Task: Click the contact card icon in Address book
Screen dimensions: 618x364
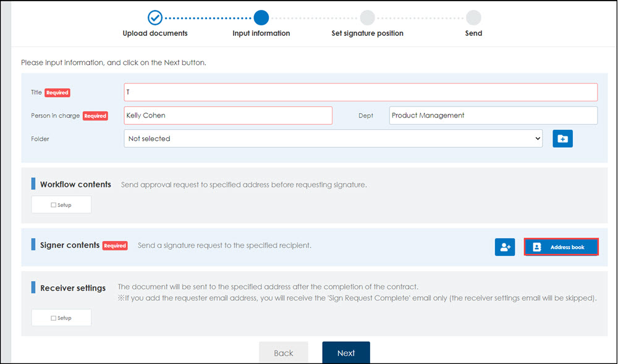Action: point(537,247)
